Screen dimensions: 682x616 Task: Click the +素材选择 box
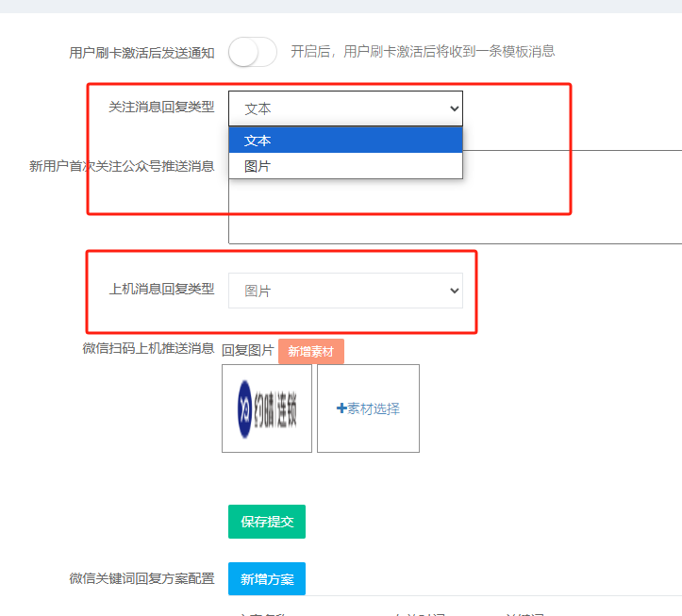368,408
